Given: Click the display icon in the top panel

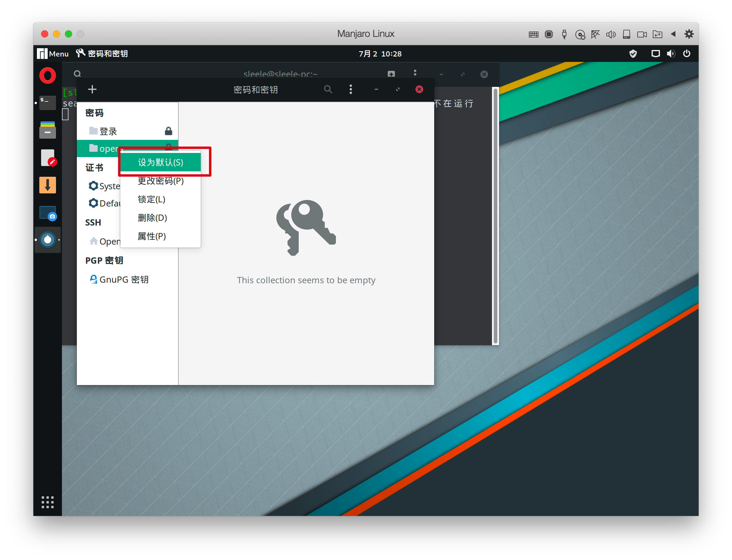Looking at the screenshot, I should tap(655, 54).
